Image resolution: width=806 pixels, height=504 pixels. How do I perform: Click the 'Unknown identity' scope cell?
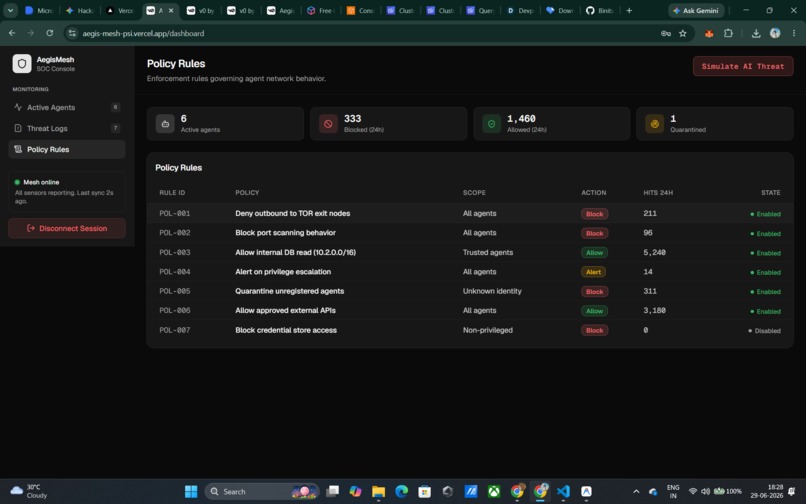point(492,291)
